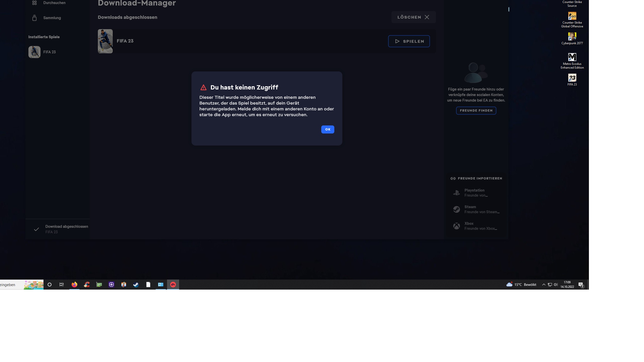Open Sammlung in the sidebar

tap(52, 18)
